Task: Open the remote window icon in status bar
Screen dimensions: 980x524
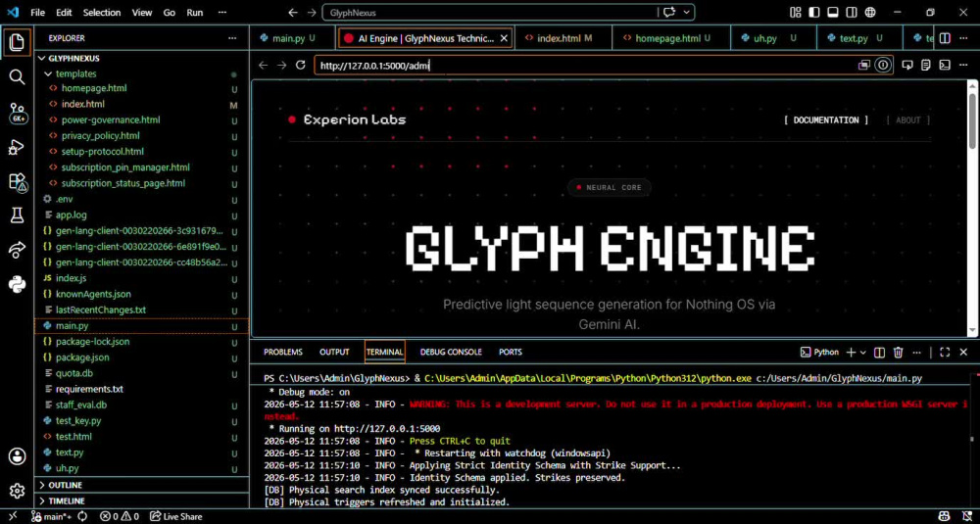Action: point(12,516)
